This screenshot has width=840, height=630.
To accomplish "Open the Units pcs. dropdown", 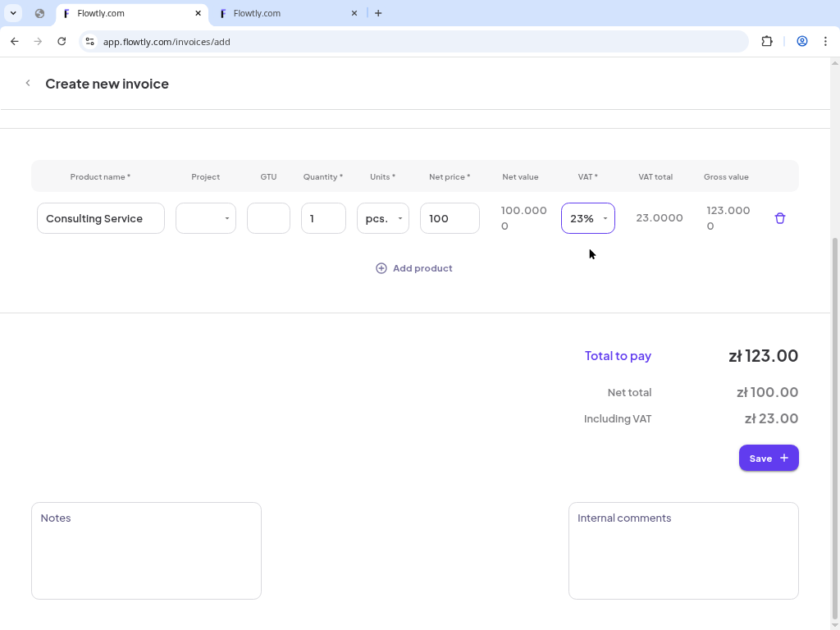I will tap(382, 218).
